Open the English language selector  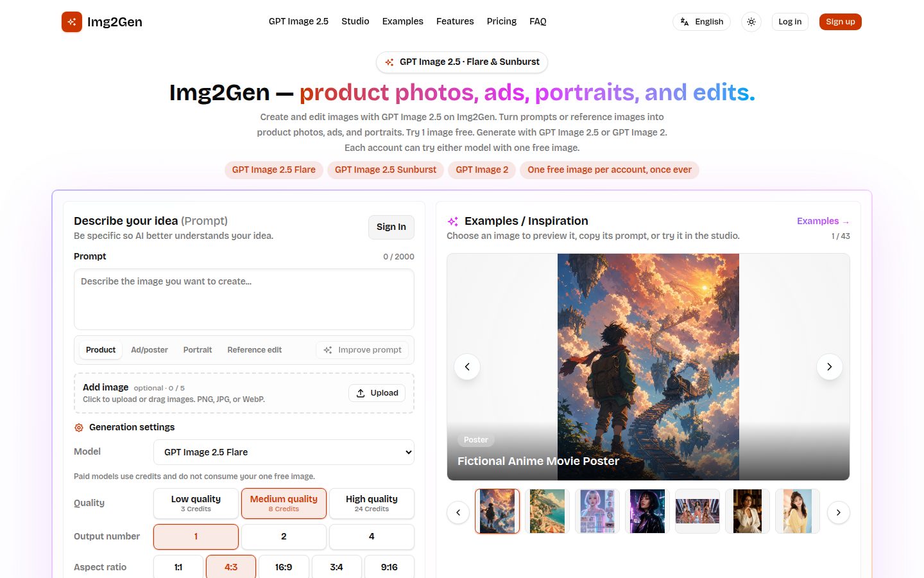click(701, 22)
